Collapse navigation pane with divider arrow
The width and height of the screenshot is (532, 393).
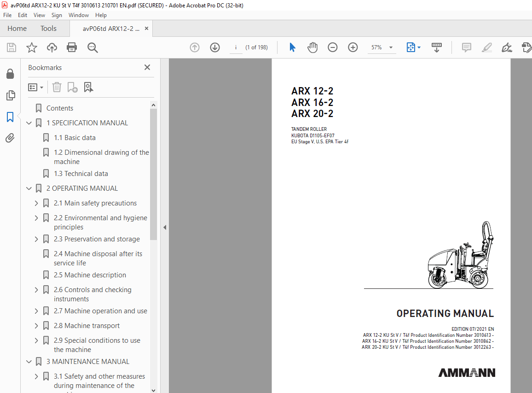[165, 227]
